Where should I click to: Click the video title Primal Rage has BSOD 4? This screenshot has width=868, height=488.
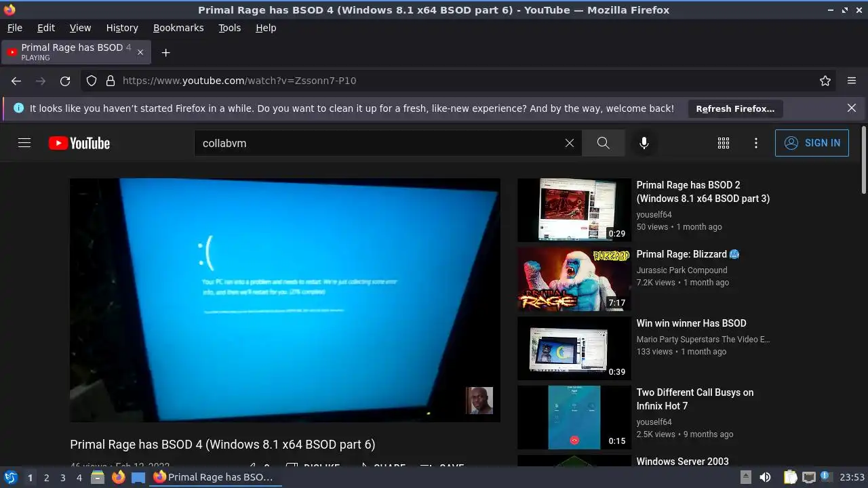[222, 445]
